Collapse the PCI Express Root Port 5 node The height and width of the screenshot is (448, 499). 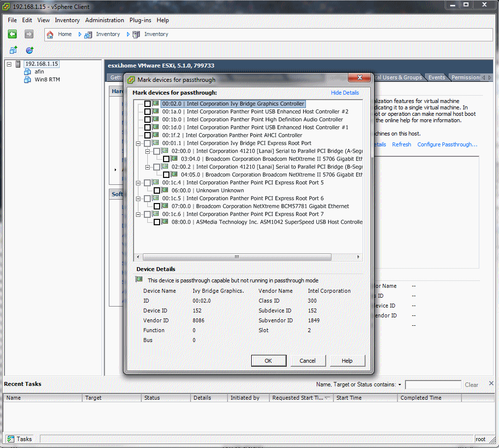click(138, 183)
